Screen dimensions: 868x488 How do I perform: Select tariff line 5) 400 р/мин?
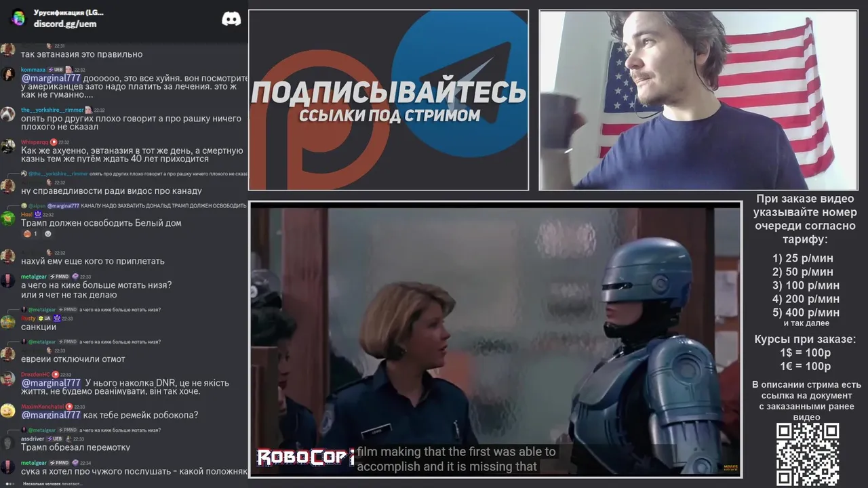806,312
